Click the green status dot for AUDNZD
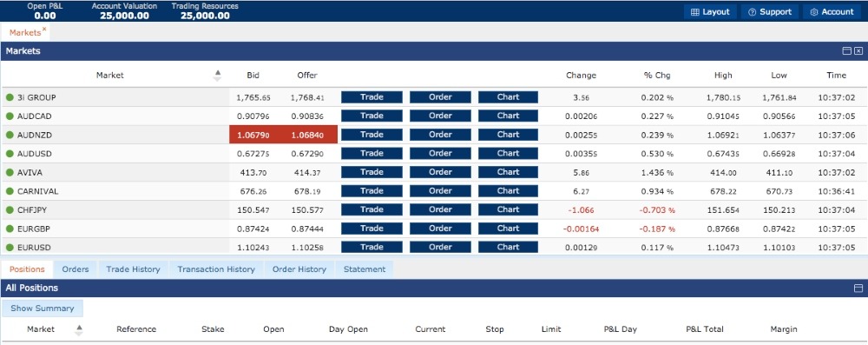 click(x=10, y=136)
